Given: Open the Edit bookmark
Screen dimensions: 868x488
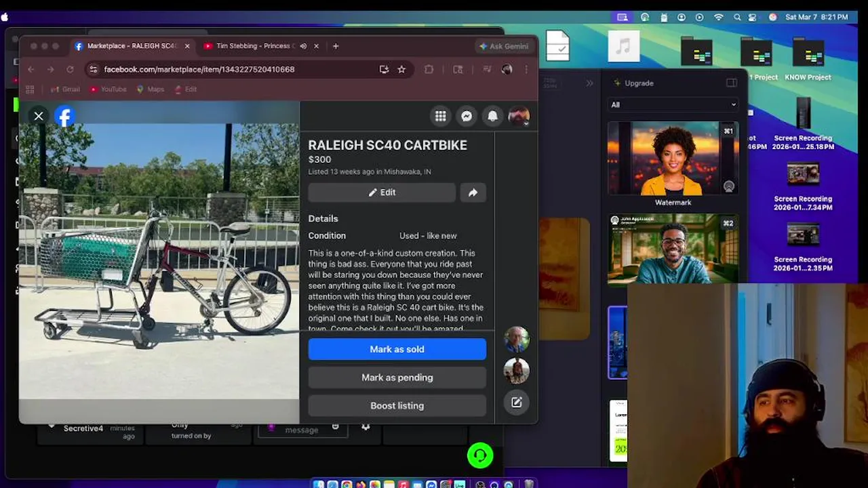Looking at the screenshot, I should point(186,89).
